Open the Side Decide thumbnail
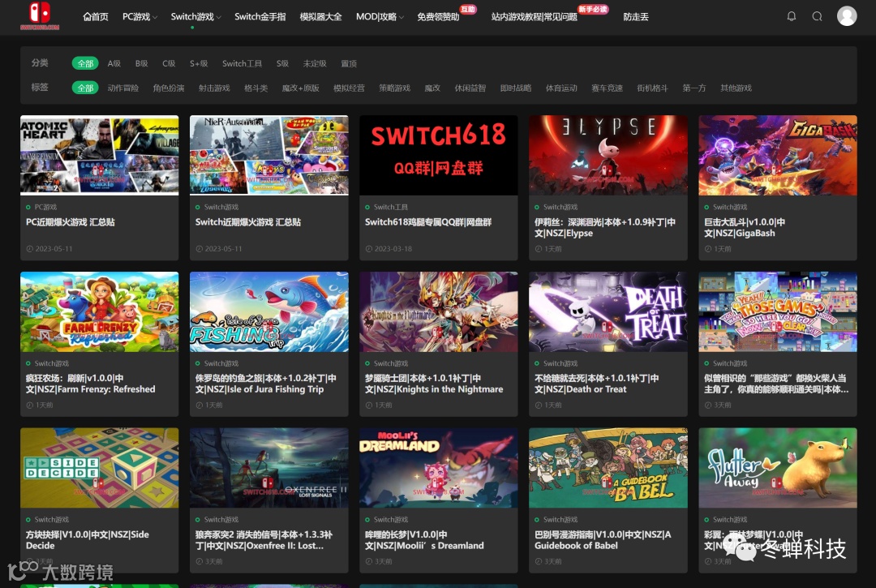876x588 pixels. pyautogui.click(x=100, y=468)
